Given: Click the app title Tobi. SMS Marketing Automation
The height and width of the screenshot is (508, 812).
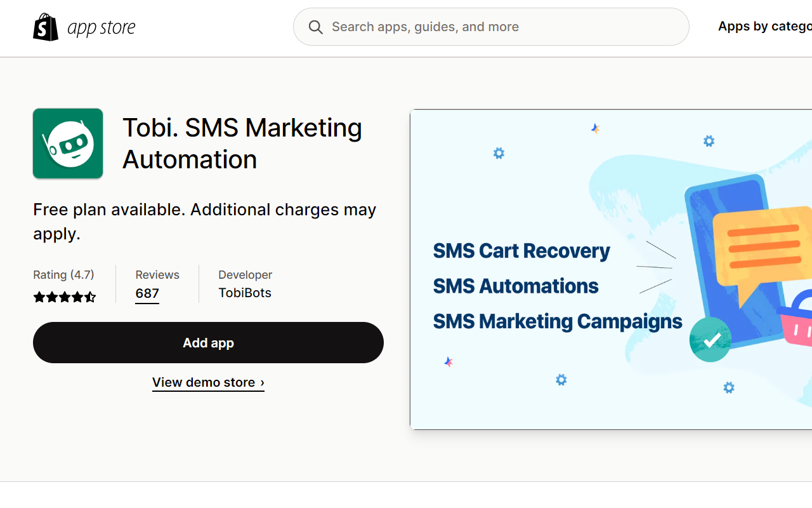Looking at the screenshot, I should pos(242,144).
